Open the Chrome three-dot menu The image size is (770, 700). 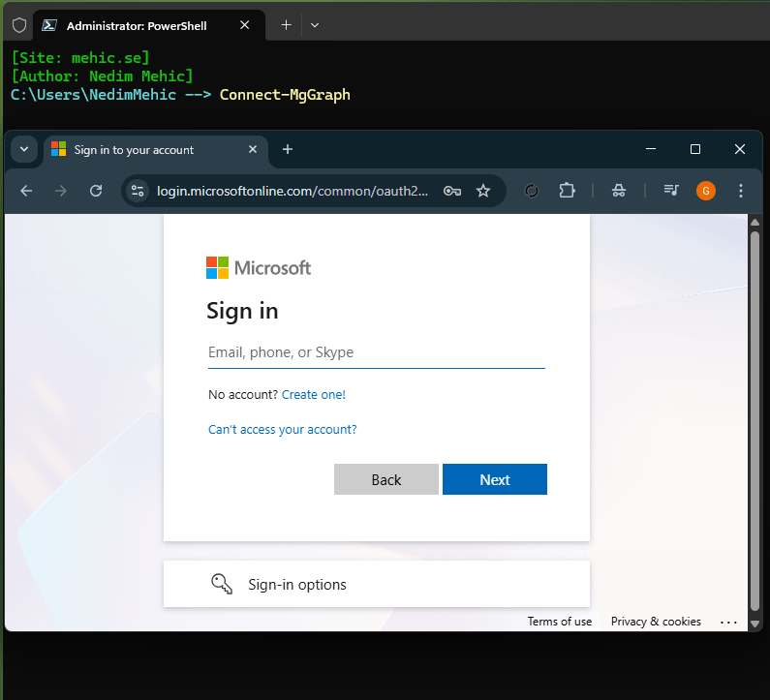click(741, 191)
